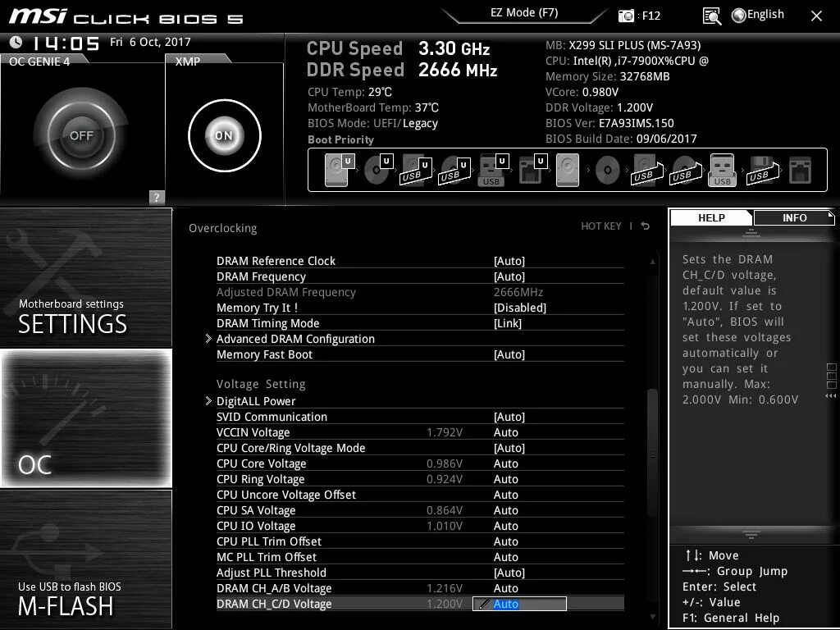Go back using the return arrow icon
The height and width of the screenshot is (630, 840).
point(646,226)
